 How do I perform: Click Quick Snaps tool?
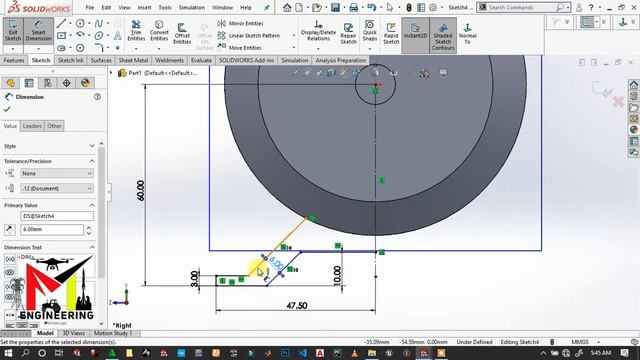point(370,31)
